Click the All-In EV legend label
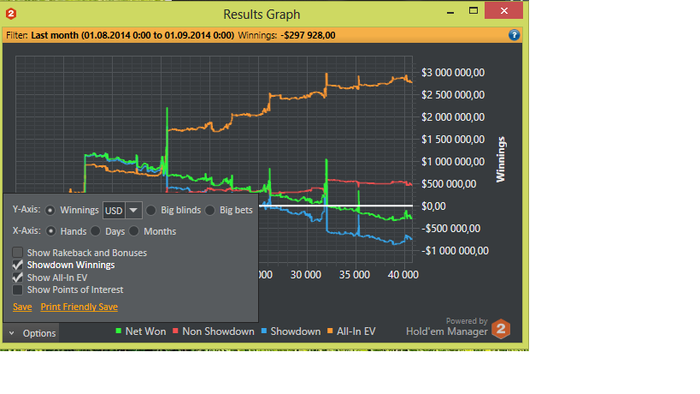This screenshot has width=700, height=394. click(356, 332)
